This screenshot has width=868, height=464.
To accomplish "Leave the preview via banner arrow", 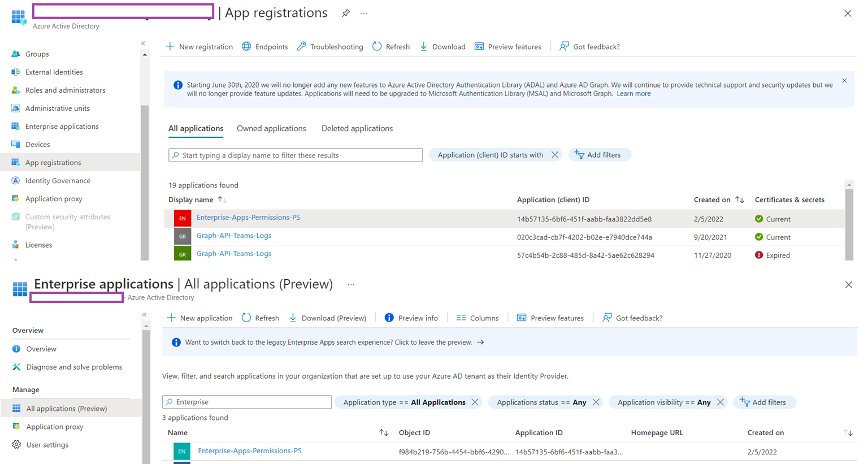I will 480,342.
